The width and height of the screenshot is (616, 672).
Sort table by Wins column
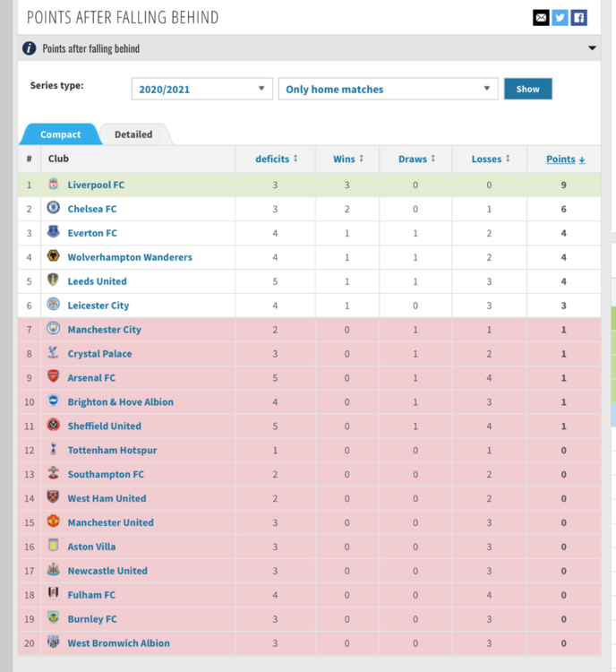coord(348,159)
